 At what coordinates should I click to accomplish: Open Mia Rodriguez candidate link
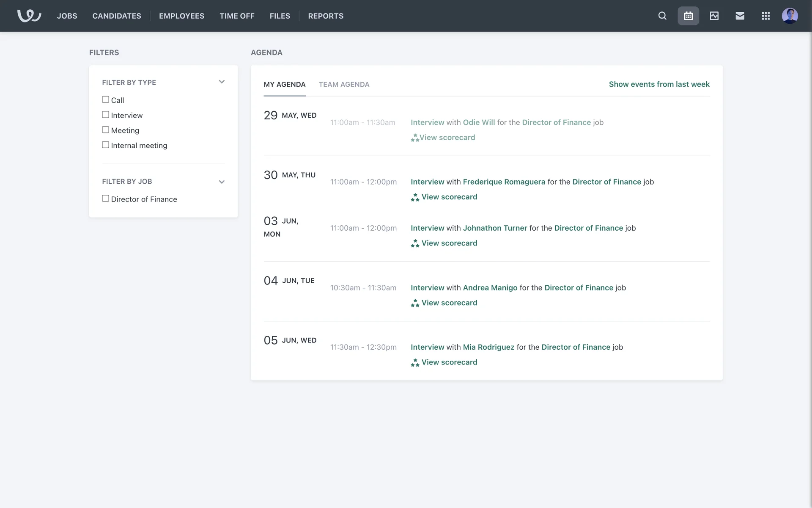pos(488,347)
